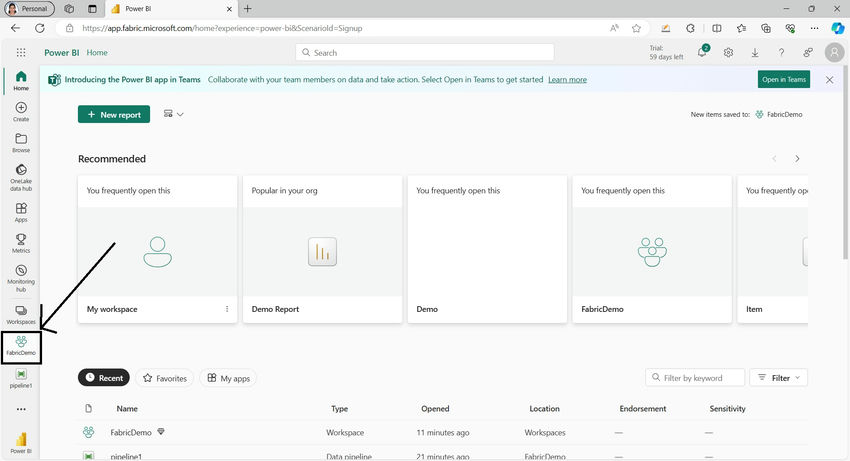The width and height of the screenshot is (850, 461).
Task: Open more options for My workspace card
Action: [227, 309]
